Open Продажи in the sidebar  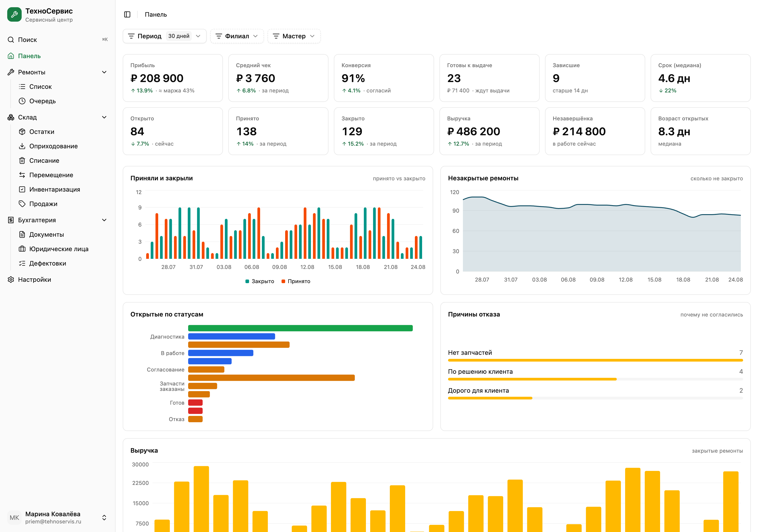[63, 204]
